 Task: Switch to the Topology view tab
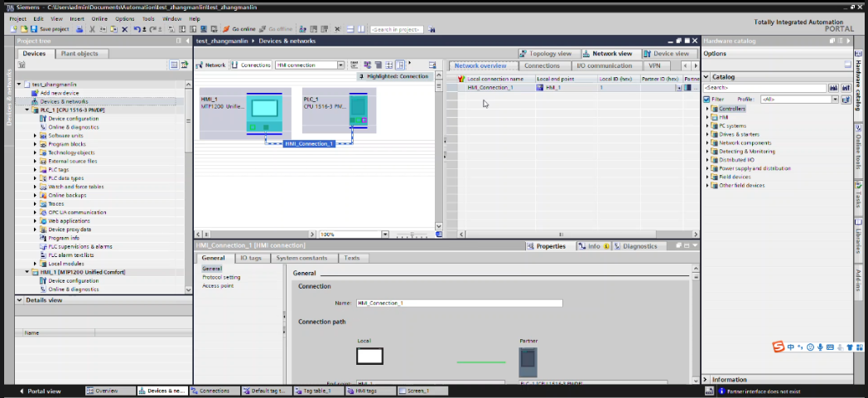click(x=545, y=54)
